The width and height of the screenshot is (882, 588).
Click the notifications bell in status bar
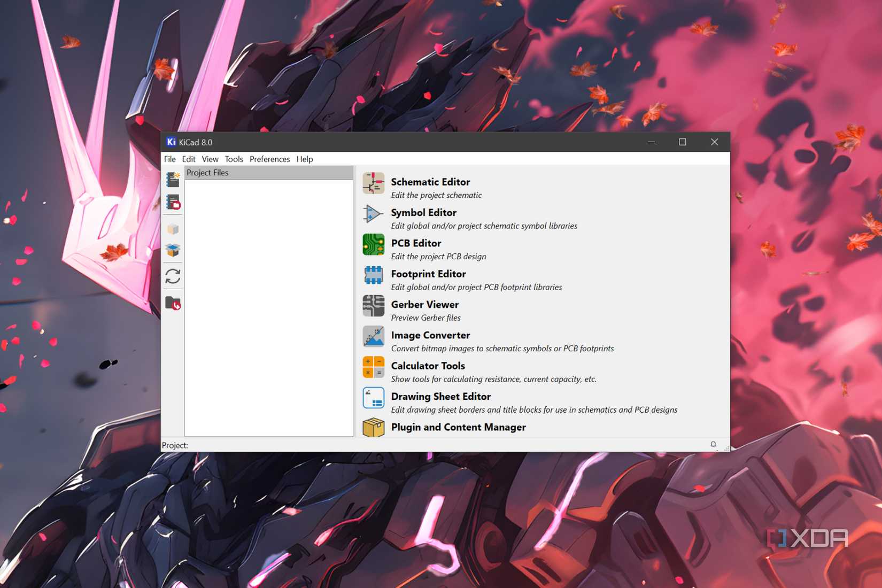pyautogui.click(x=713, y=444)
